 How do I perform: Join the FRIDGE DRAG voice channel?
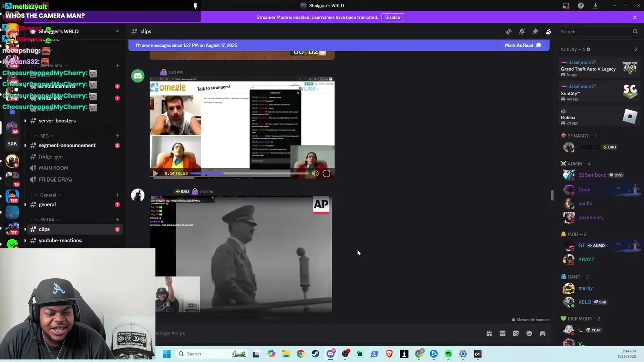click(74, 179)
